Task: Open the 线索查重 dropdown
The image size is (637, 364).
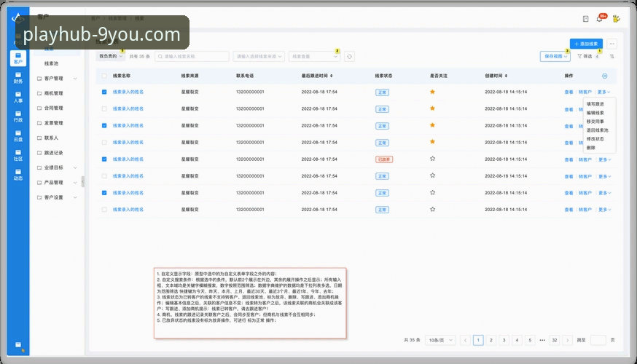Action: (x=314, y=56)
